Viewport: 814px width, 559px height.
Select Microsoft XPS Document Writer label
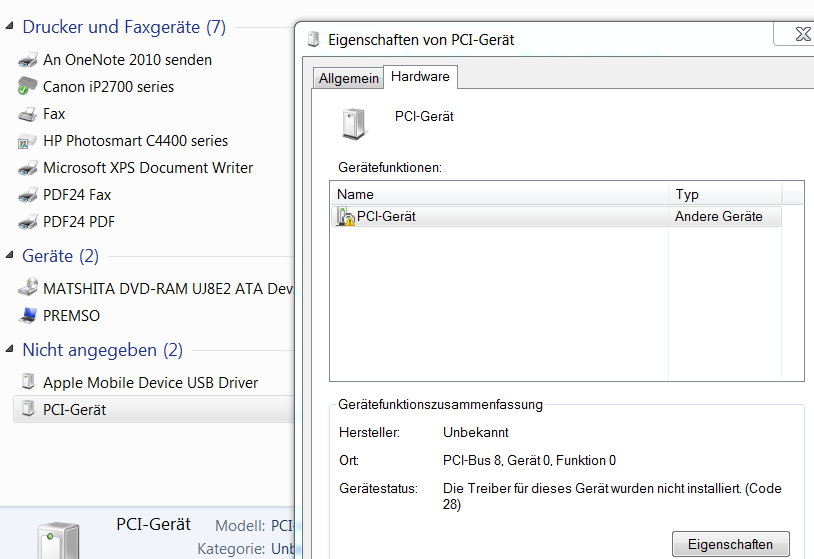pyautogui.click(x=148, y=168)
